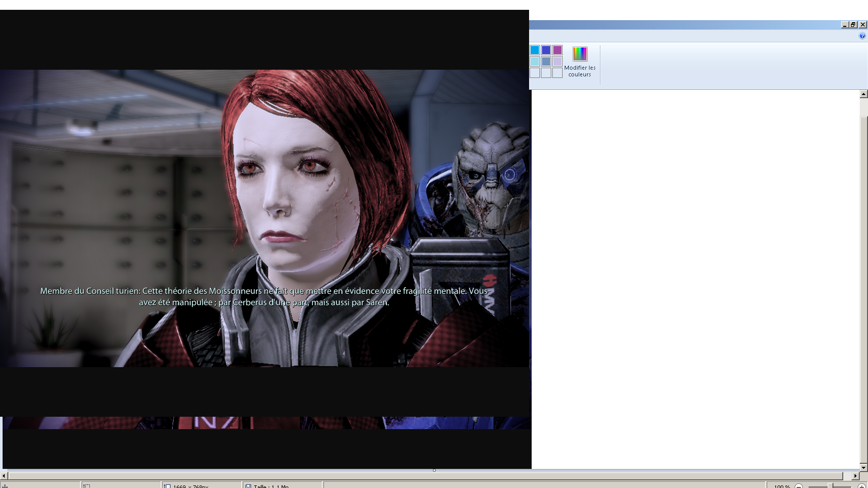
Task: Choose the purple color swatch
Action: pos(557,50)
